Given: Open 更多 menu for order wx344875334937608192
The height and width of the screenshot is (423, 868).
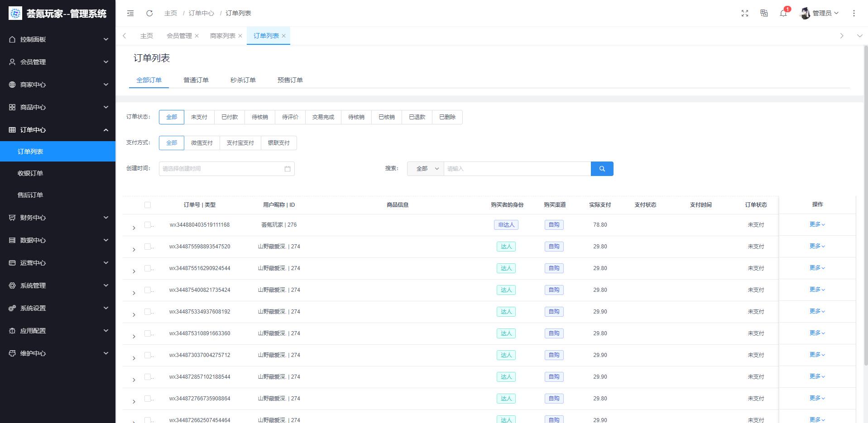Looking at the screenshot, I should click(817, 311).
